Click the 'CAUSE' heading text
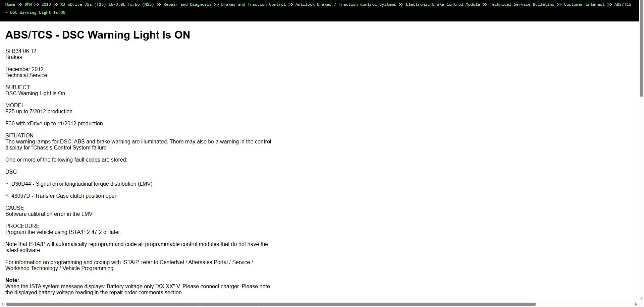 [14, 208]
